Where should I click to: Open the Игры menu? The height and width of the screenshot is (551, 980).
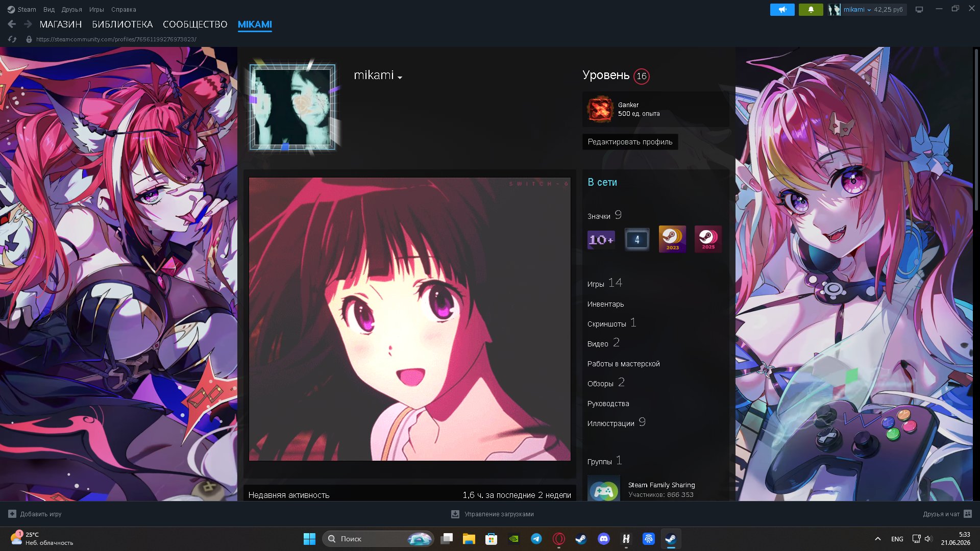[96, 9]
